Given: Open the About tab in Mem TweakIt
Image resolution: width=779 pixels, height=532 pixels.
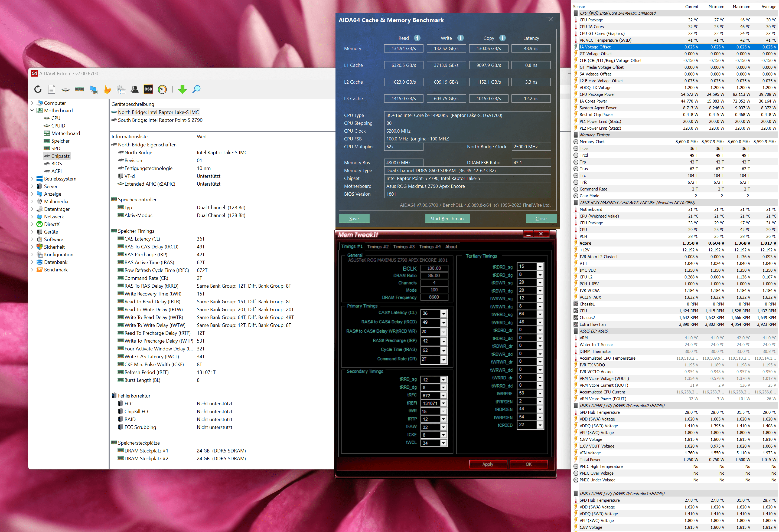Looking at the screenshot, I should coord(451,247).
